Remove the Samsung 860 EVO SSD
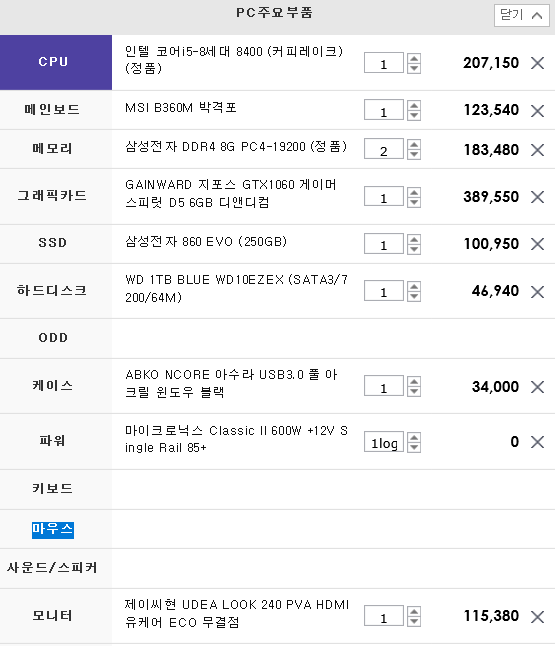The image size is (555, 646). point(537,244)
